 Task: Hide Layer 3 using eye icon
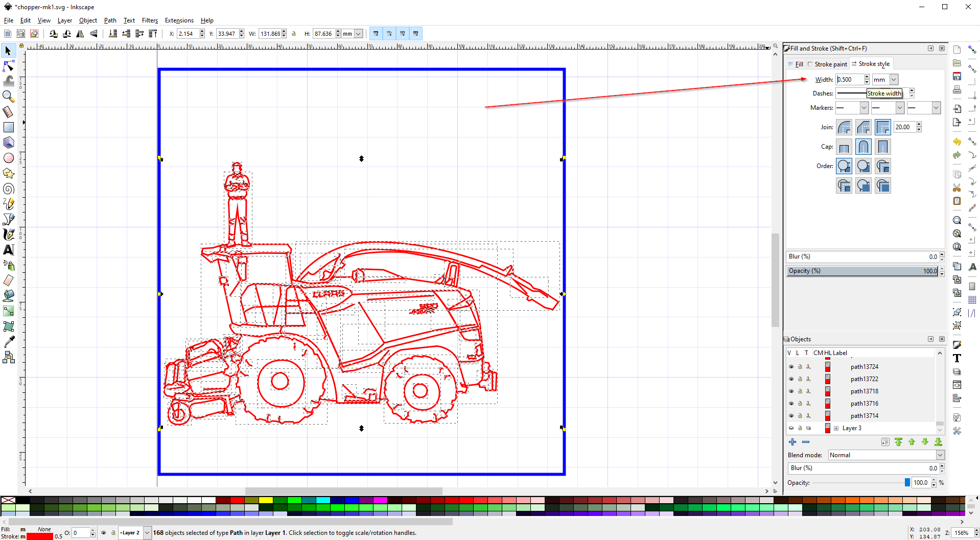(791, 428)
